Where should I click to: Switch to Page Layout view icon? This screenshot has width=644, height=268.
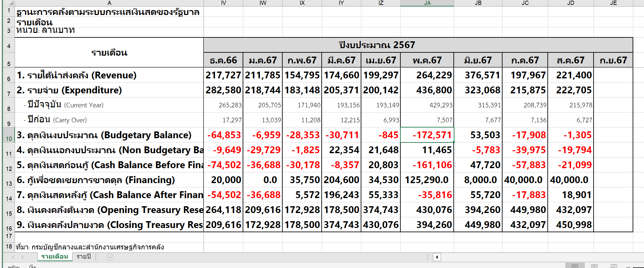click(594, 266)
